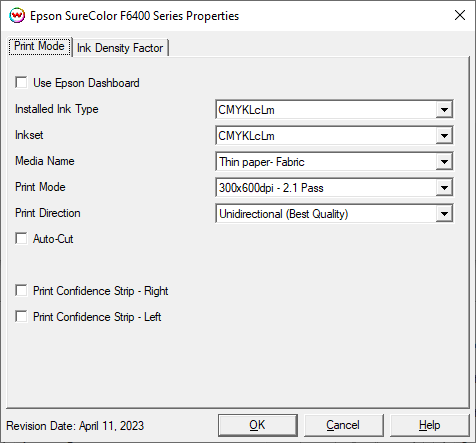Enable Use Epson Dashboard checkbox
The width and height of the screenshot is (476, 443).
pos(21,82)
